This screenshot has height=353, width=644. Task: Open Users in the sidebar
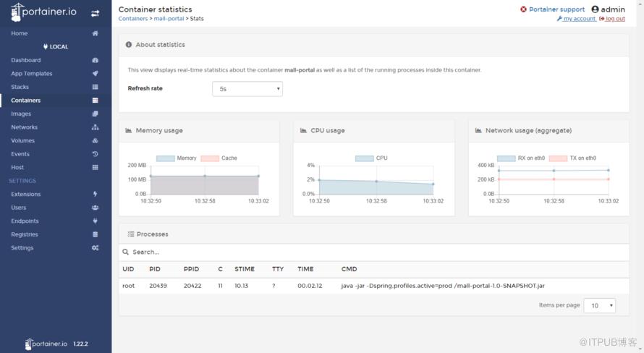coord(19,208)
